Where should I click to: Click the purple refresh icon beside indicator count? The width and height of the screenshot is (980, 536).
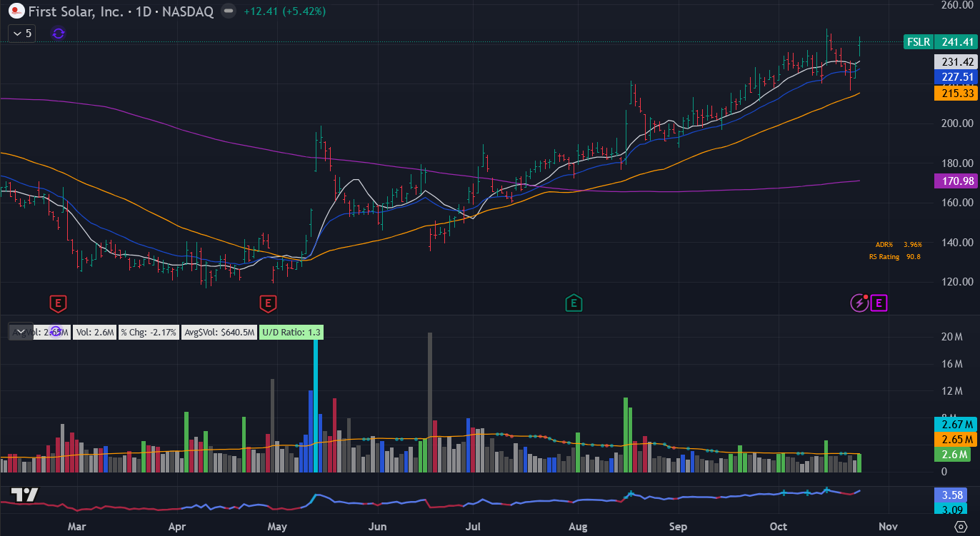coord(59,33)
